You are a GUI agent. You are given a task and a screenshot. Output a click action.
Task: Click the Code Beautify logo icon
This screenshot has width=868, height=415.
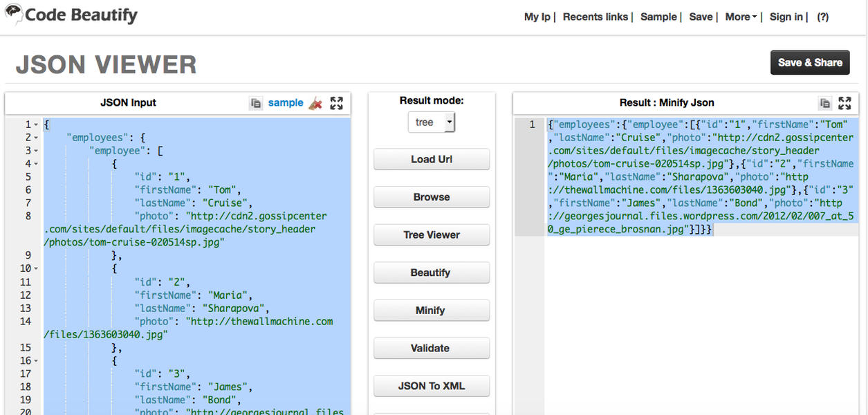pyautogui.click(x=14, y=15)
